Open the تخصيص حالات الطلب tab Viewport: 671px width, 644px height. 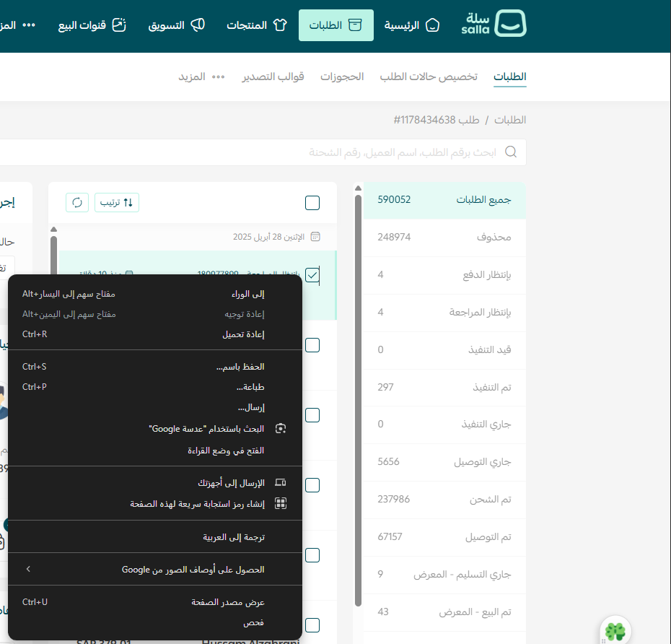429,77
